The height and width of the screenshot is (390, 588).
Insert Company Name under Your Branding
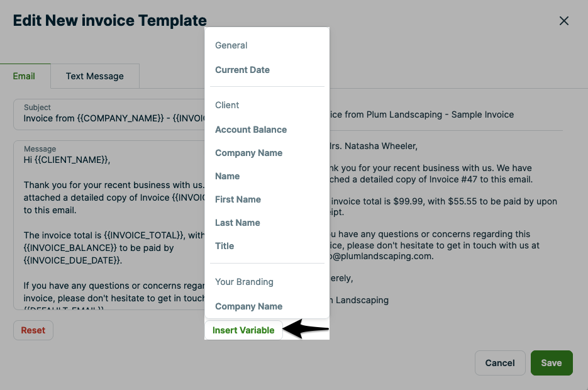248,306
